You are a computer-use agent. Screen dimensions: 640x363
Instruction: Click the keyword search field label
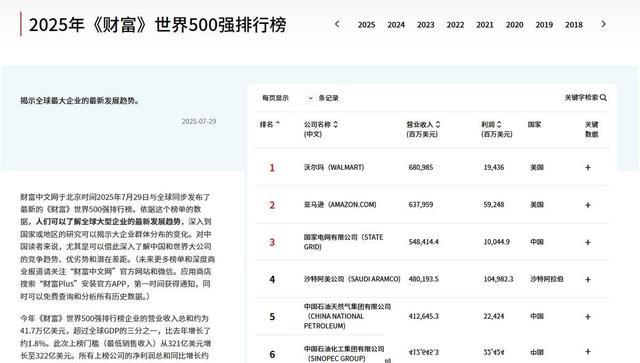(581, 98)
